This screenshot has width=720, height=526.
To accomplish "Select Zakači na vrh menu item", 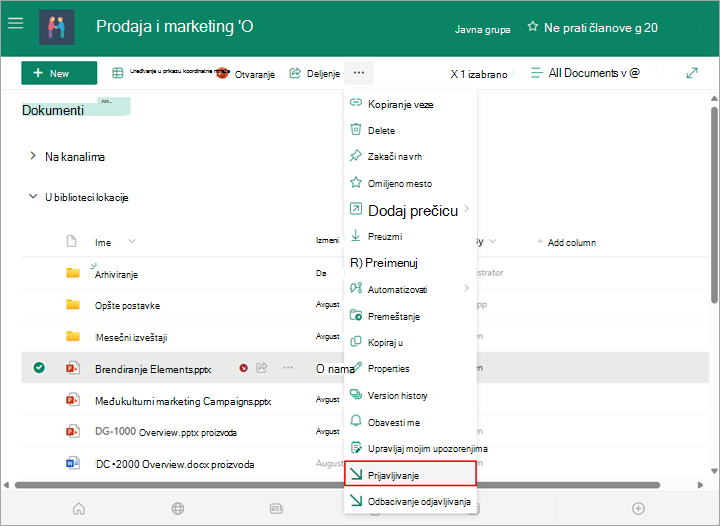I will point(411,157).
